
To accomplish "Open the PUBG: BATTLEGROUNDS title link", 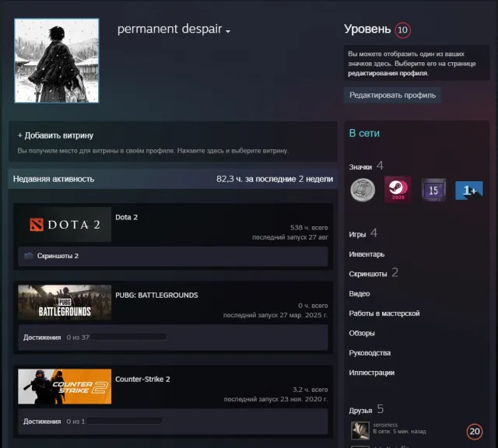I will tap(156, 296).
